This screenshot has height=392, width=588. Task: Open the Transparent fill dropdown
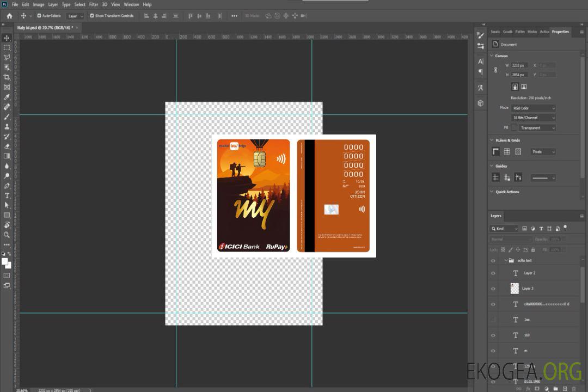[537, 127]
